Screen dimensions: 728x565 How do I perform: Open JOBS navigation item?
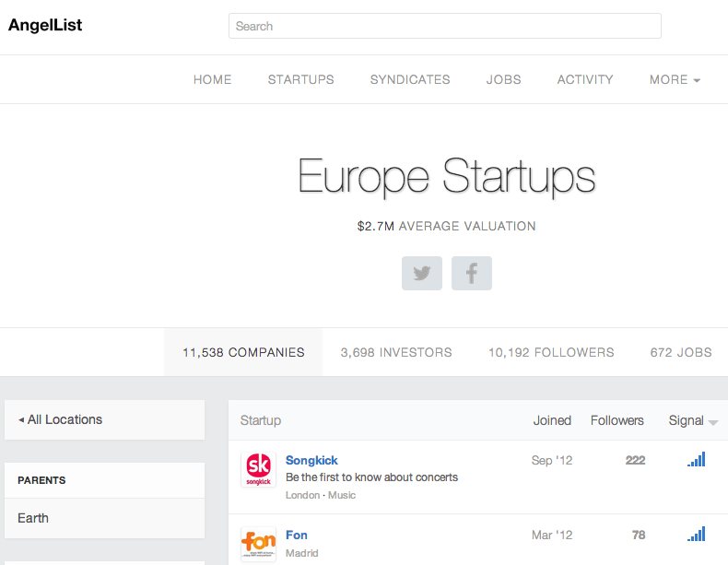(x=504, y=80)
